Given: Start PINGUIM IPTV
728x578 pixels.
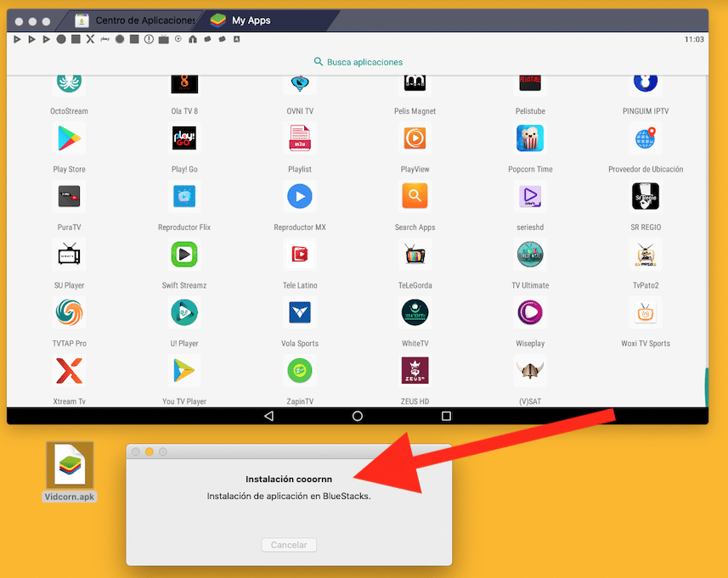Looking at the screenshot, I should point(645,81).
